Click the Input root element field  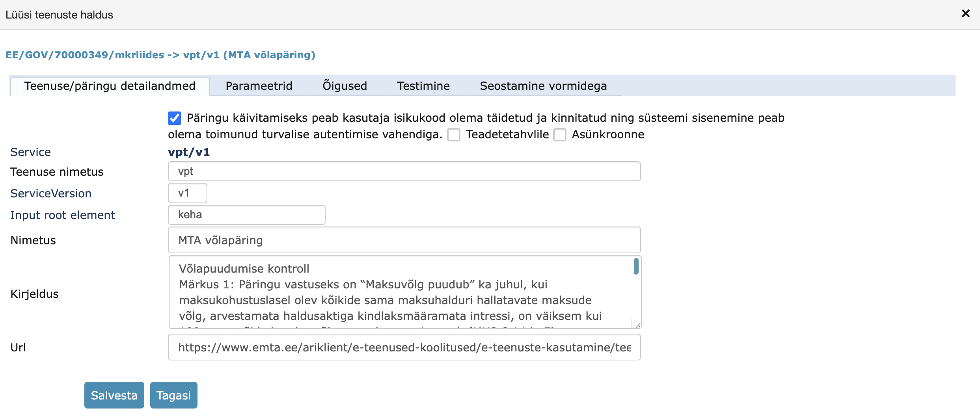pos(246,215)
